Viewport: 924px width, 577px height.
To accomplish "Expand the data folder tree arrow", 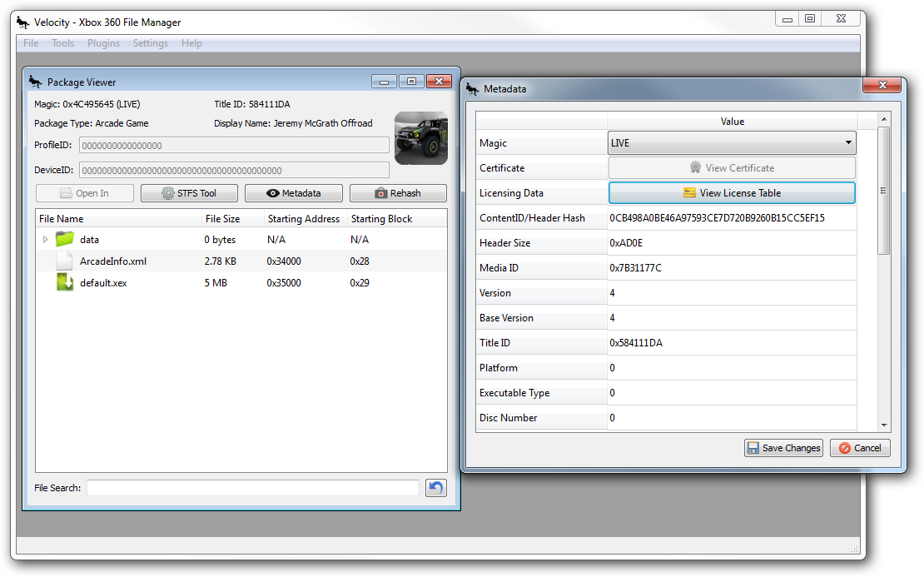I will click(x=46, y=239).
